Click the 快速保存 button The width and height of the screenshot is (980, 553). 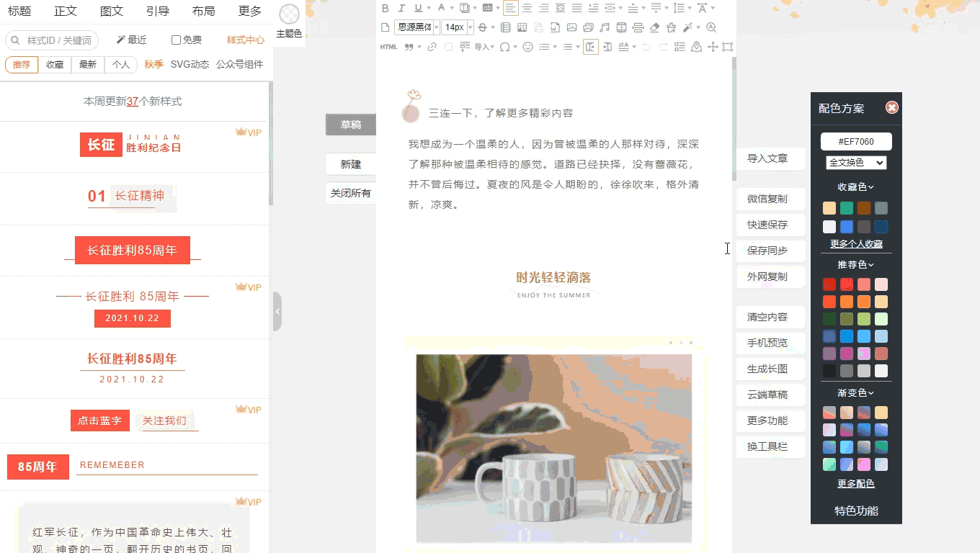click(770, 225)
